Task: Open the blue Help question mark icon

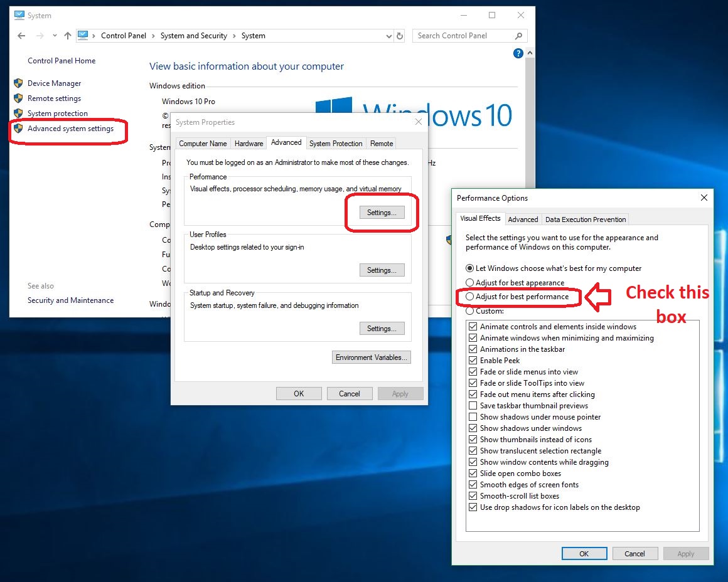Action: tap(518, 54)
